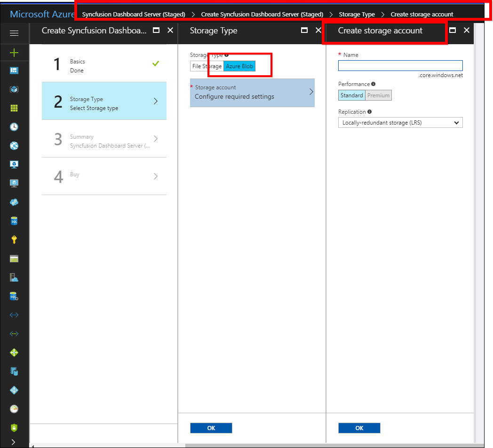Click the storage account Name field
The image size is (493, 448).
[400, 66]
